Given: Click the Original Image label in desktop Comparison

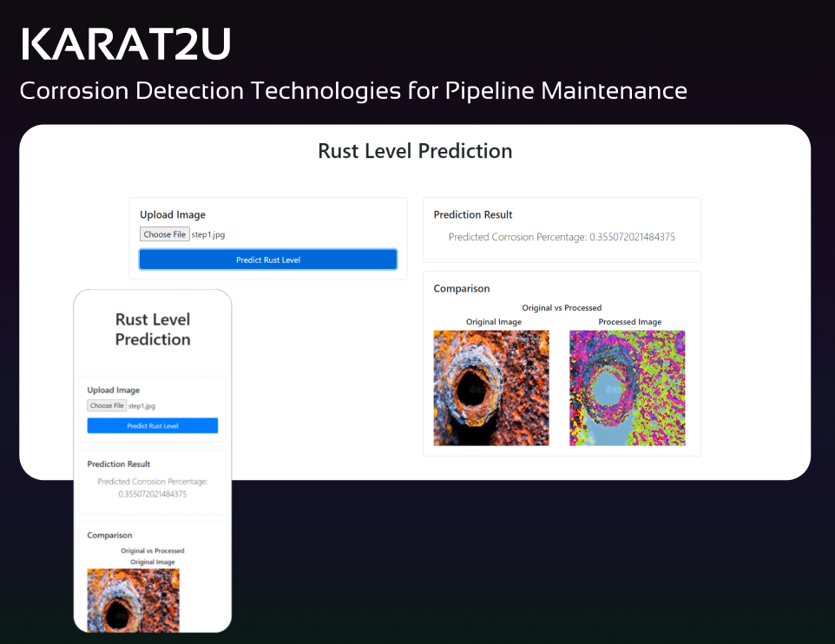Looking at the screenshot, I should tap(494, 322).
